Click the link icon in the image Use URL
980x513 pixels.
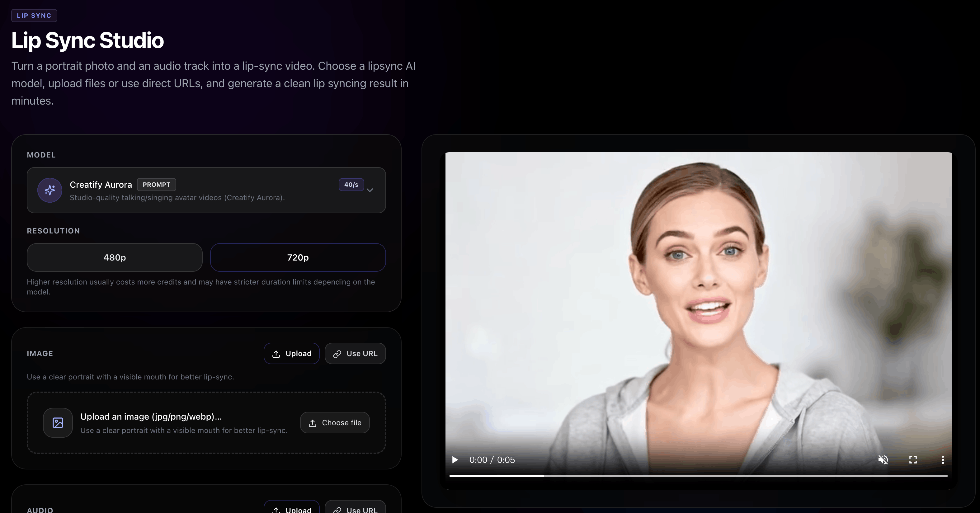click(x=337, y=353)
